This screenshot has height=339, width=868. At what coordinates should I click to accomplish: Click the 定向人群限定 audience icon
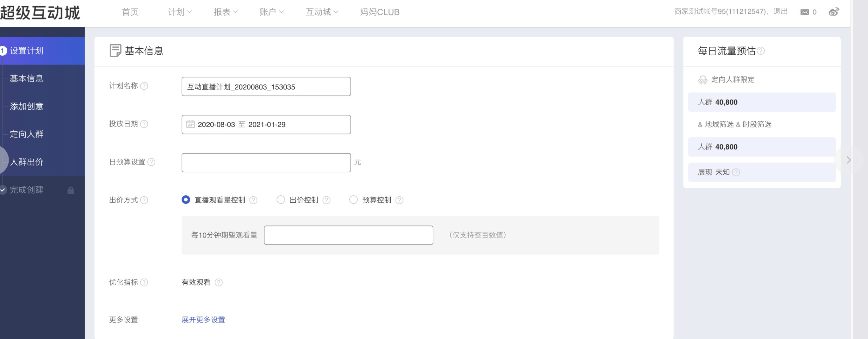[703, 80]
